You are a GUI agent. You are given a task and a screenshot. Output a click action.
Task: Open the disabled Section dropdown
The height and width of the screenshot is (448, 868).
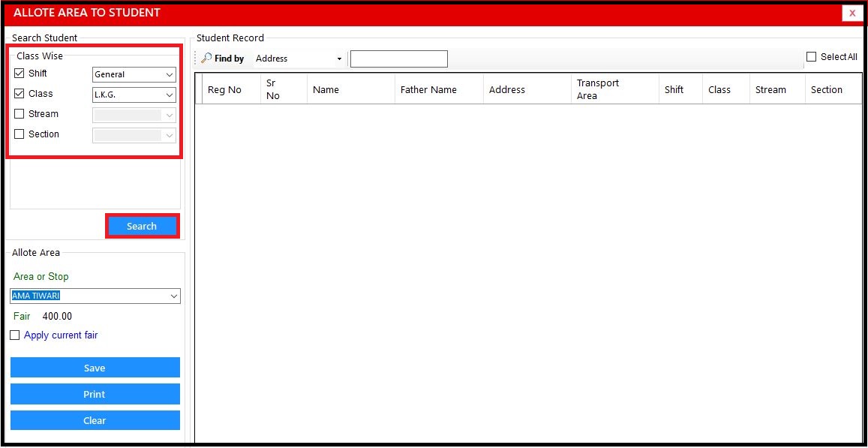click(134, 135)
